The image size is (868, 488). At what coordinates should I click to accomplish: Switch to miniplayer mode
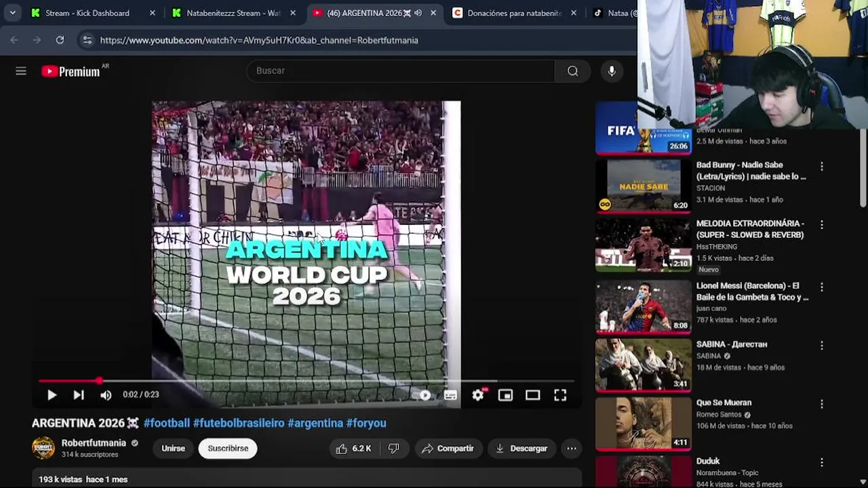click(x=506, y=395)
